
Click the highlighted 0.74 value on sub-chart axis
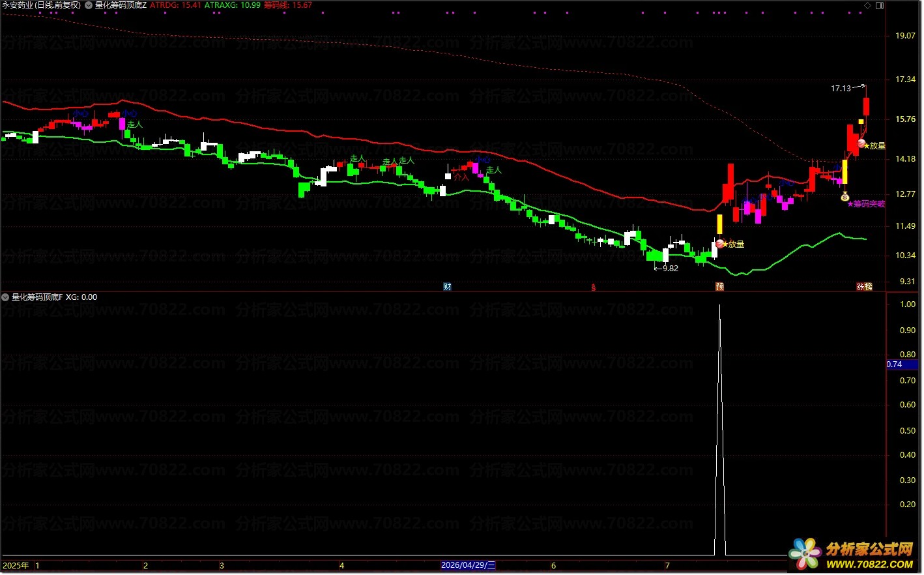pos(904,364)
